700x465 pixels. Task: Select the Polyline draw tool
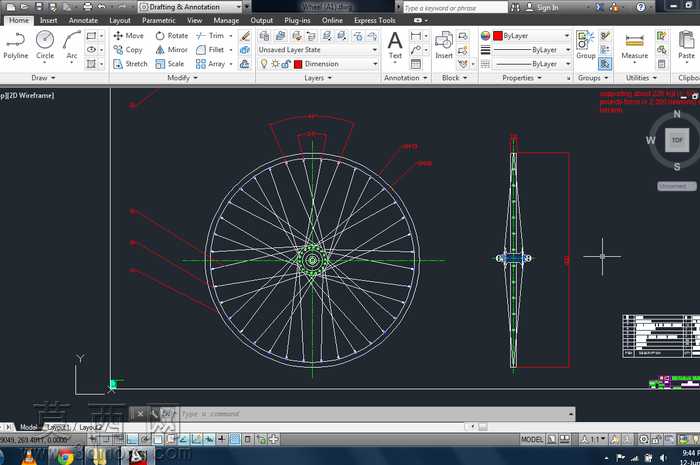16,45
